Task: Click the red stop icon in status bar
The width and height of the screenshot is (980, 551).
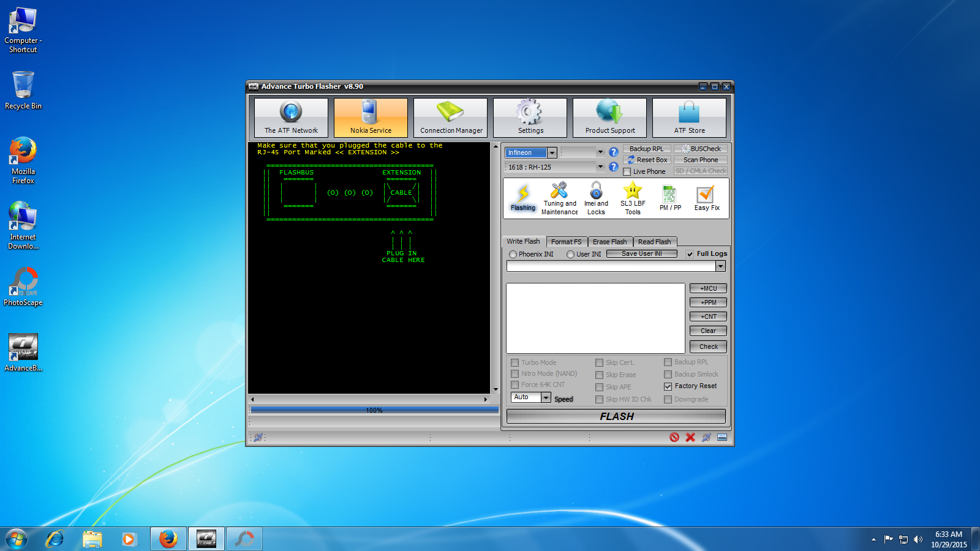Action: [x=674, y=437]
